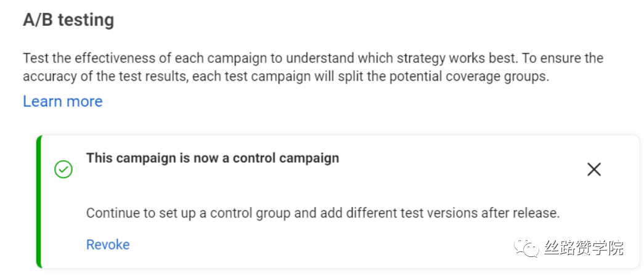Click the green left border of the notification
This screenshot has width=644, height=276.
click(39, 201)
